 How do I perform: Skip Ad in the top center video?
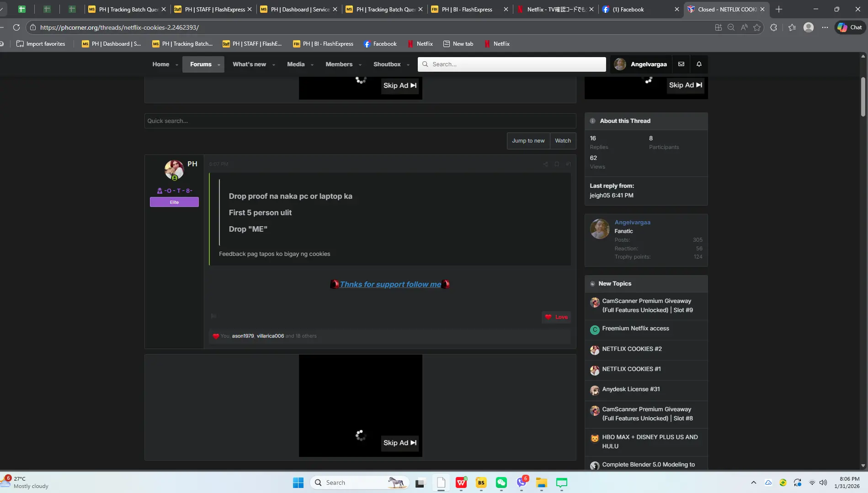point(400,85)
